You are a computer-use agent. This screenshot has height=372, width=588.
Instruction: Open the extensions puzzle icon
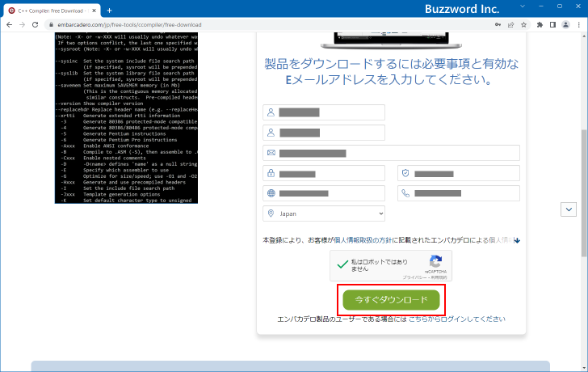(540, 25)
